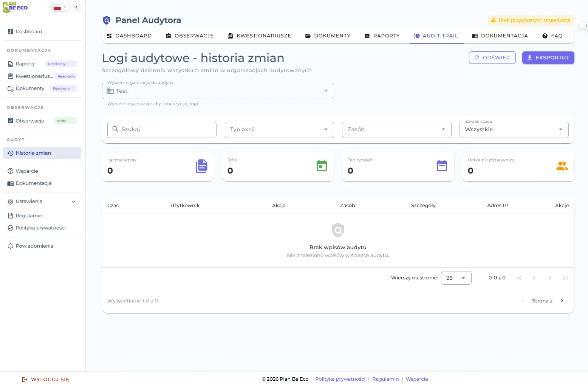Image resolution: width=588 pixels, height=386 pixels.
Task: Click the Historia zmian clock icon
Action: coord(10,153)
